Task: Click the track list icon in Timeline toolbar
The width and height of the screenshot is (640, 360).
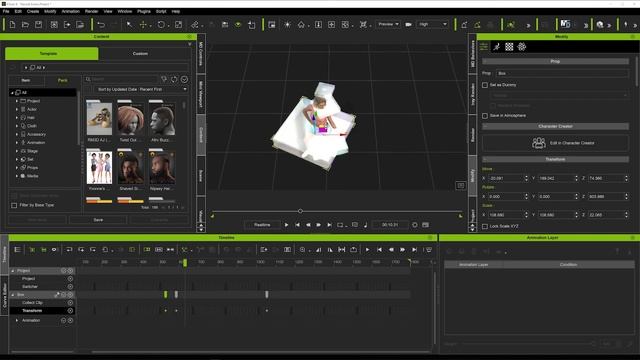Action: tap(18, 249)
